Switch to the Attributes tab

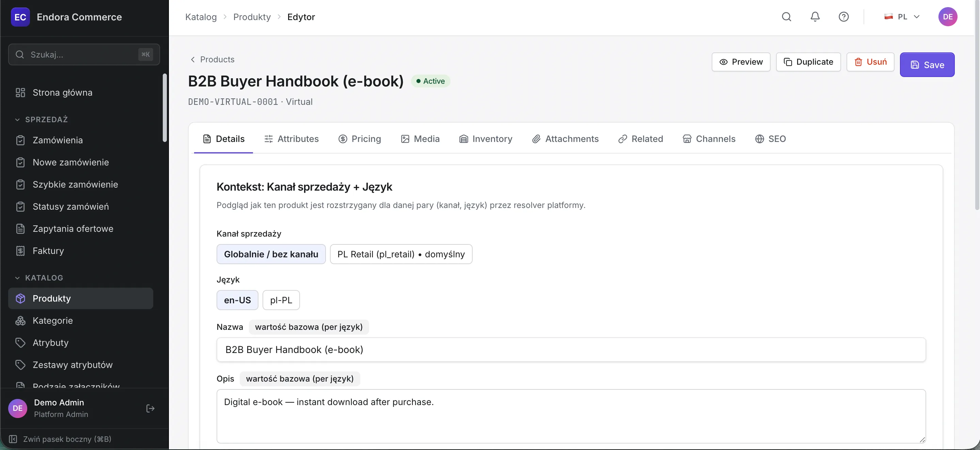coord(291,139)
